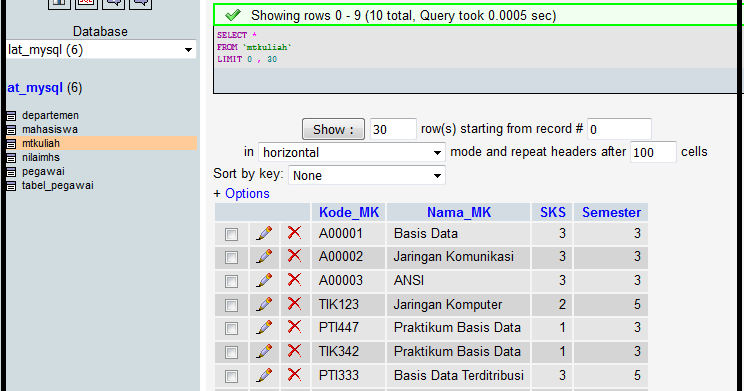The width and height of the screenshot is (744, 391).
Task: Click the tabel_pegawai table browse icon
Action: [x=11, y=186]
